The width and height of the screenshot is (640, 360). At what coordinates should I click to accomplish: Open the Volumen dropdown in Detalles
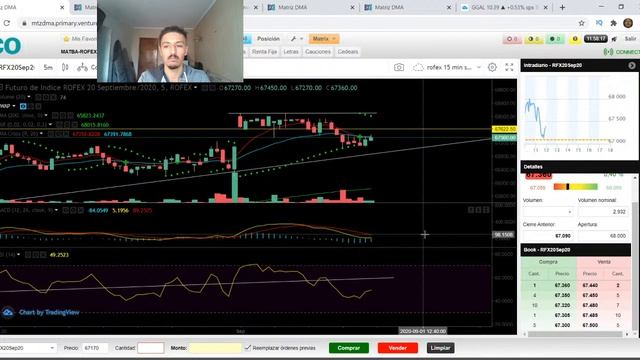coord(548,212)
